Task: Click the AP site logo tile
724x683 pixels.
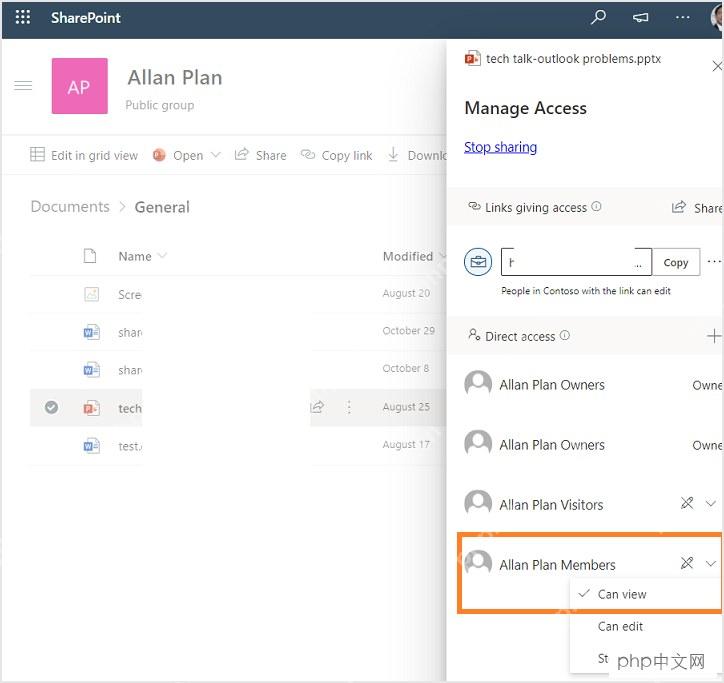Action: click(x=79, y=86)
